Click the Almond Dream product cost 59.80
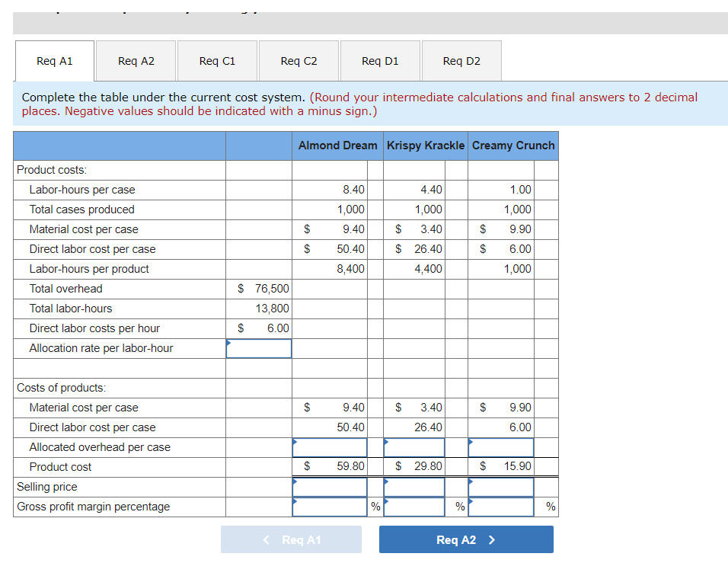This screenshot has height=563, width=728. pos(350,466)
